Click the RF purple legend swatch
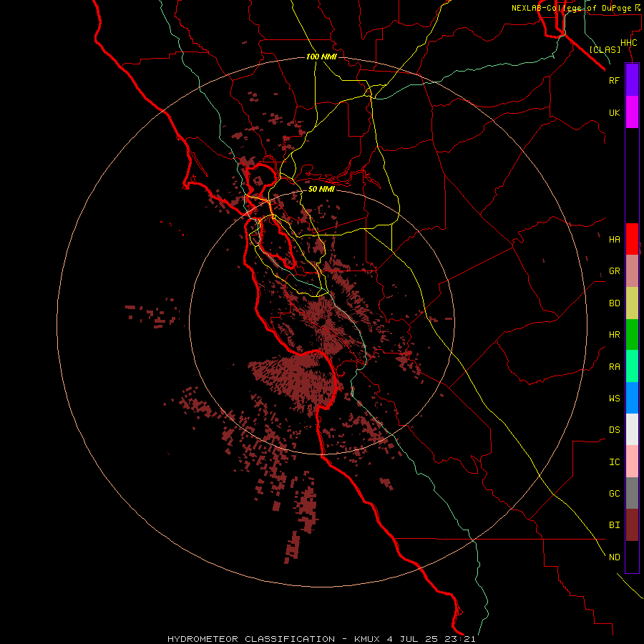Screen dimensions: 644x644 pyautogui.click(x=632, y=80)
